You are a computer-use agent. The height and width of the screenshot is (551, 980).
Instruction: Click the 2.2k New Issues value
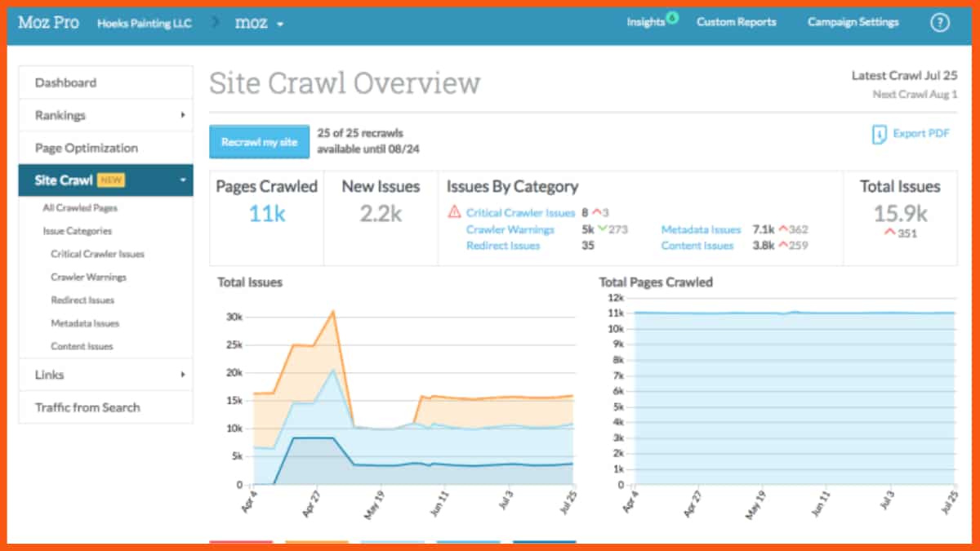[381, 214]
